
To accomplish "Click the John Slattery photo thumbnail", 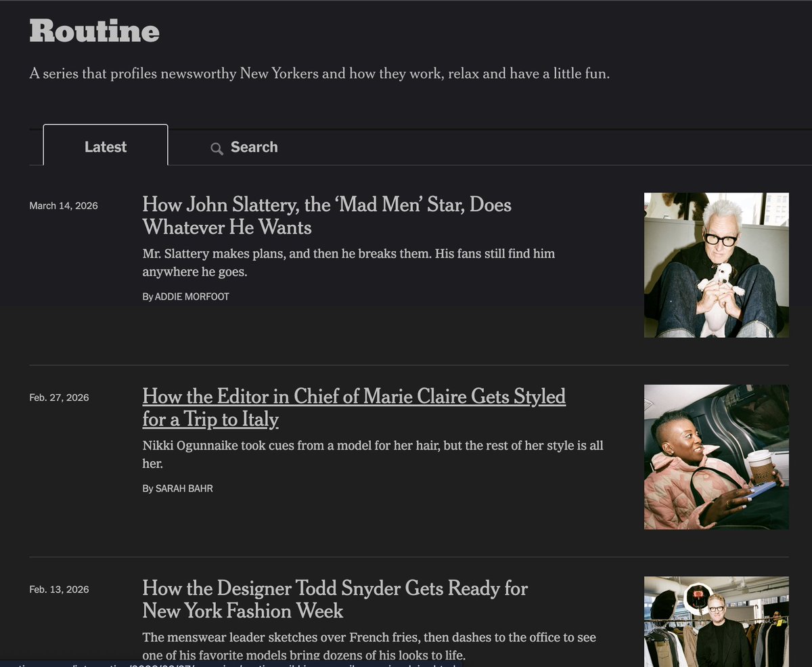I will click(716, 265).
